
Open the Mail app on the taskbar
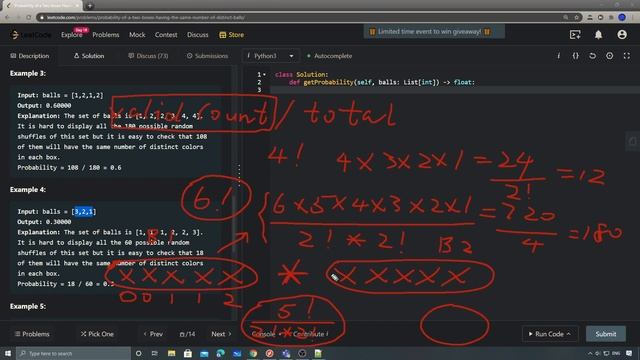[204, 353]
